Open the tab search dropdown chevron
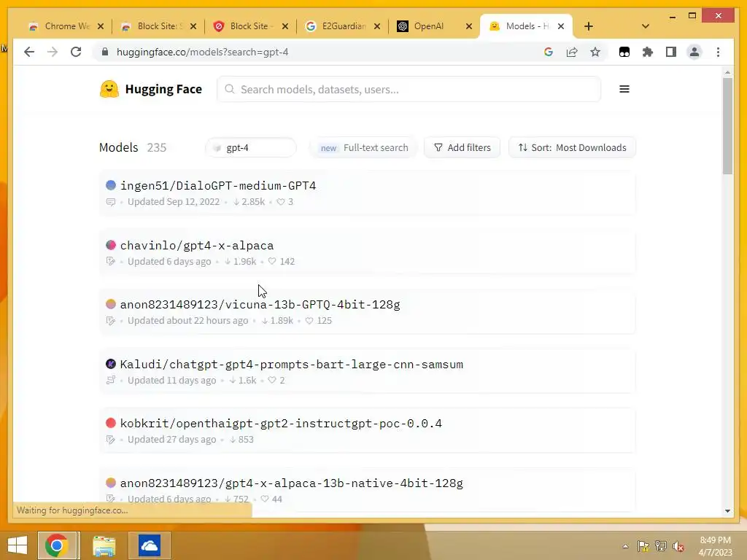Image resolution: width=747 pixels, height=560 pixels. coord(646,26)
